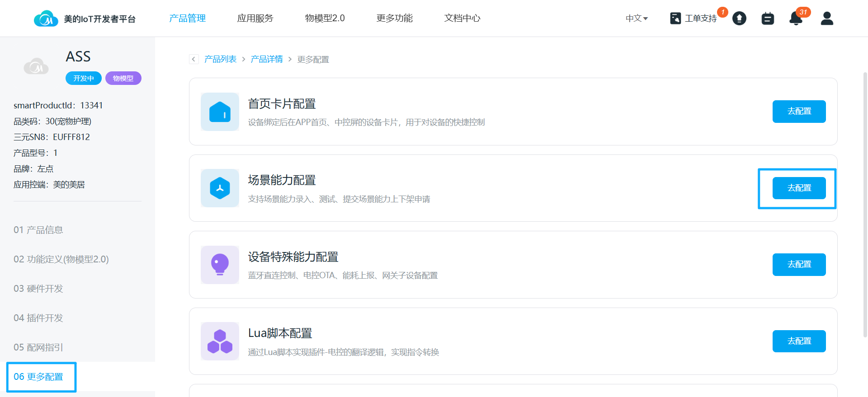Open the user profile avatar icon
The height and width of the screenshot is (397, 868).
point(827,19)
